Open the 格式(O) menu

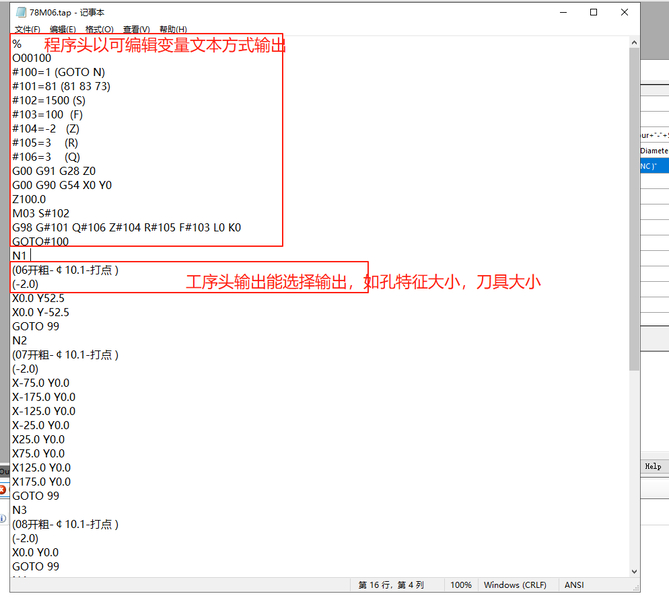tap(99, 29)
